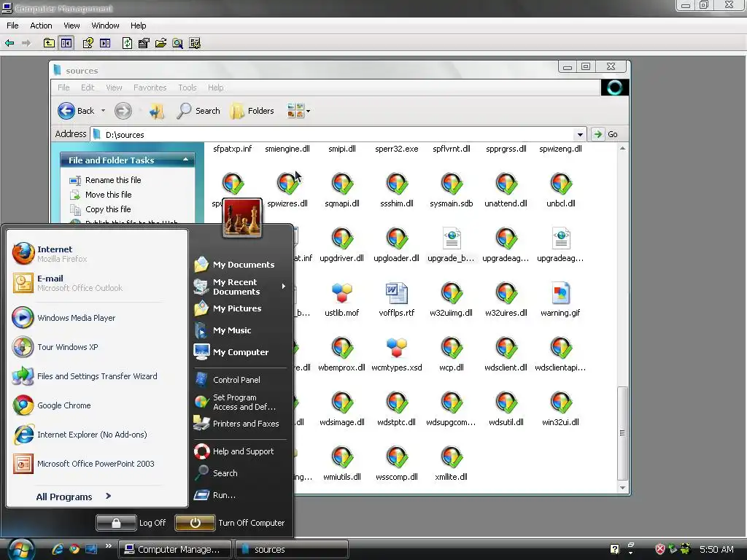Viewport: 747px width, 560px height.
Task: Open the Window menu in Computer Management
Action: [x=105, y=26]
